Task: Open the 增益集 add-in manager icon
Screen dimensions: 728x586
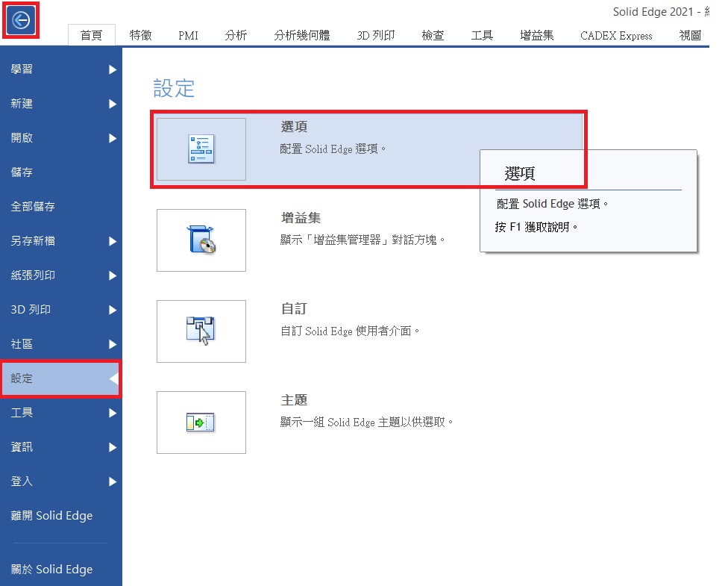Action: click(x=201, y=240)
